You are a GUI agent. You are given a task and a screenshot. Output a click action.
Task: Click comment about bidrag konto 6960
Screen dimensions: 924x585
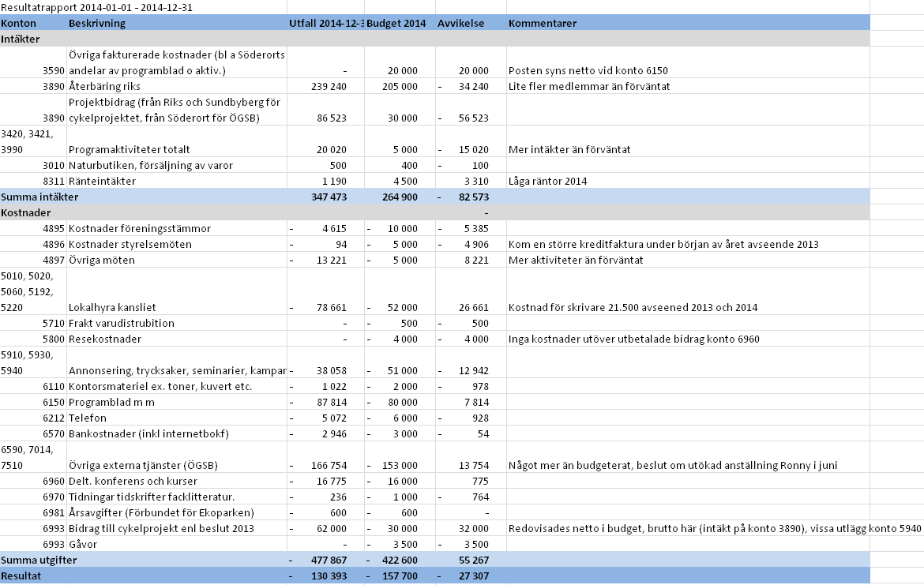point(634,339)
